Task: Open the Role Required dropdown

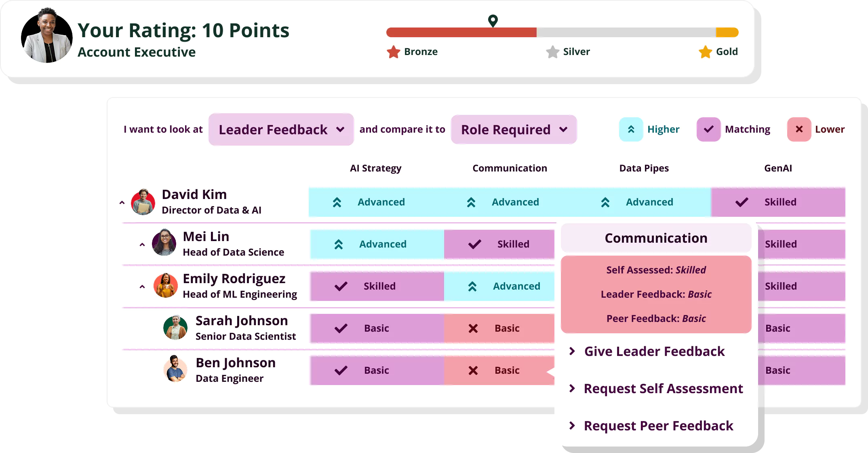Action: 514,129
